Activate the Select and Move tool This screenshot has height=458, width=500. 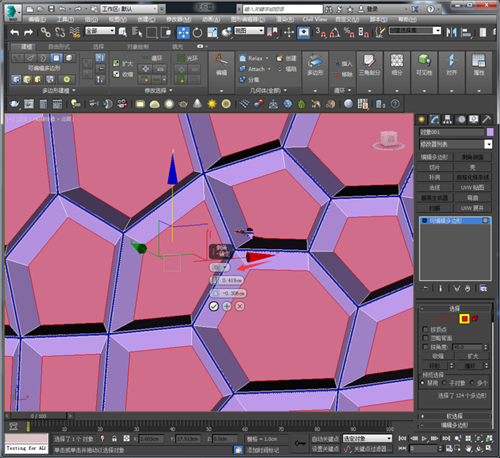pyautogui.click(x=183, y=32)
